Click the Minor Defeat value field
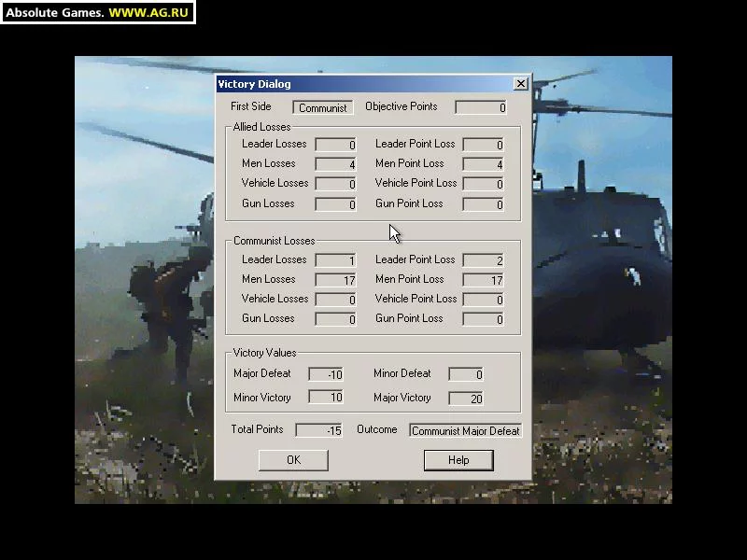The width and height of the screenshot is (747, 560). coord(466,374)
